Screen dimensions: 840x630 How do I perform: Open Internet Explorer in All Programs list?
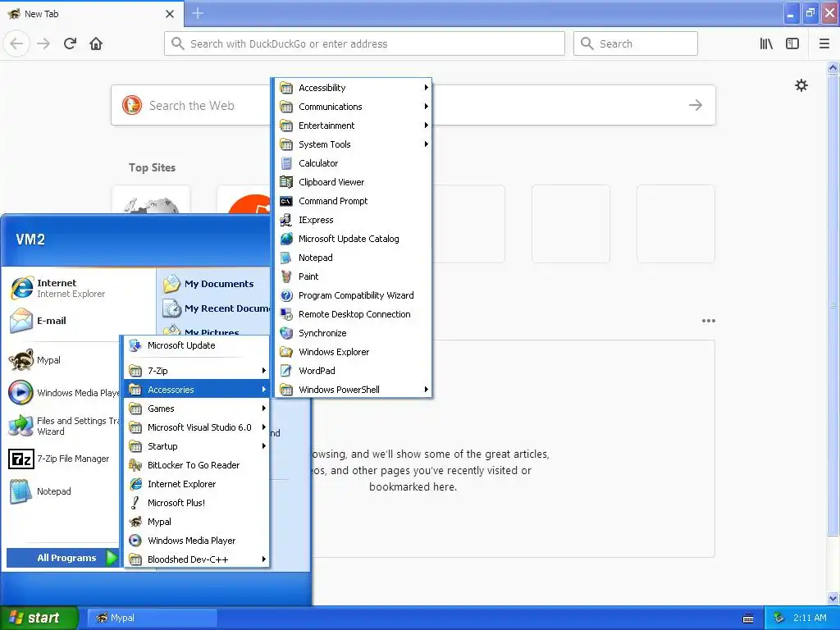pos(196,484)
